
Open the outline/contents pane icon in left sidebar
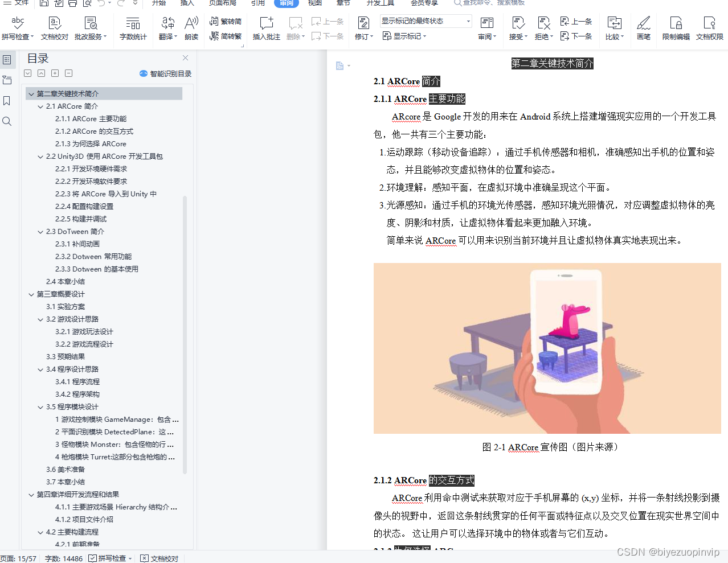click(x=7, y=59)
